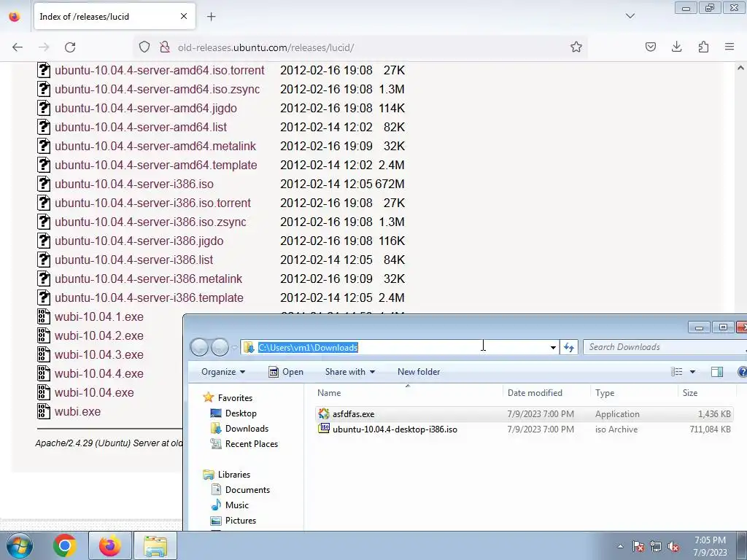
Task: Click the wubi-10.04.1.exe binary file icon
Action: (x=43, y=316)
